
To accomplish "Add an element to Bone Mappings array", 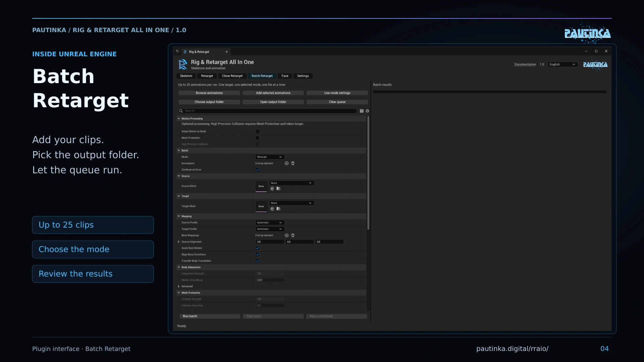I will pos(286,235).
